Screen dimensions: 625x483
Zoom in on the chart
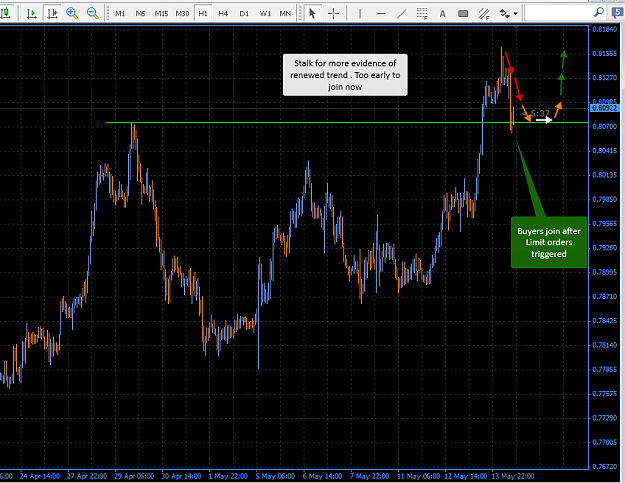(x=72, y=14)
